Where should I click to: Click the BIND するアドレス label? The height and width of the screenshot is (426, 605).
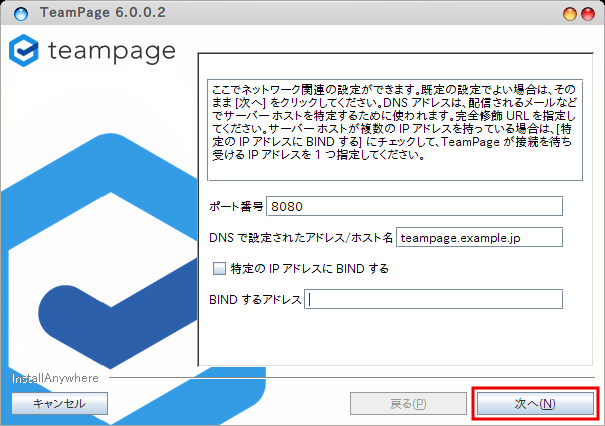(x=255, y=300)
